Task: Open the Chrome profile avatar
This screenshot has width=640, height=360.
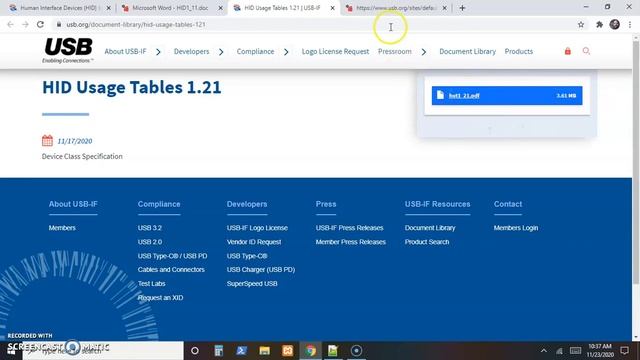Action: tap(615, 24)
